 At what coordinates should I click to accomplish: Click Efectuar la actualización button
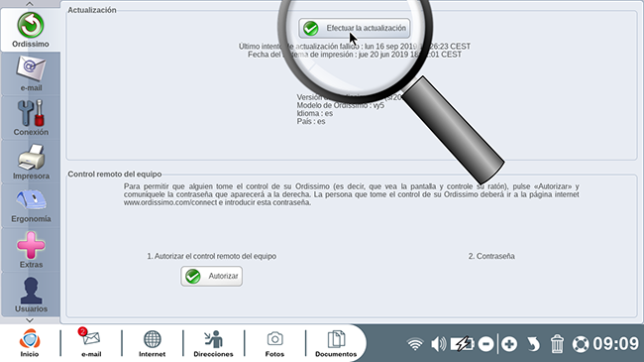[x=354, y=28]
